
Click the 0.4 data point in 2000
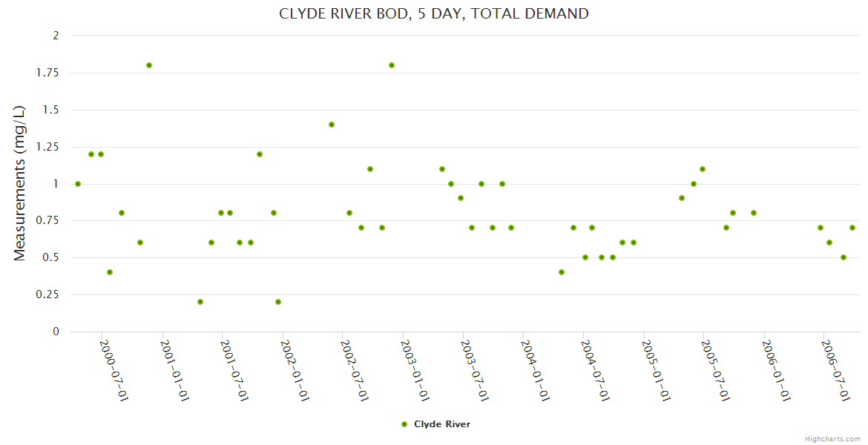(110, 272)
